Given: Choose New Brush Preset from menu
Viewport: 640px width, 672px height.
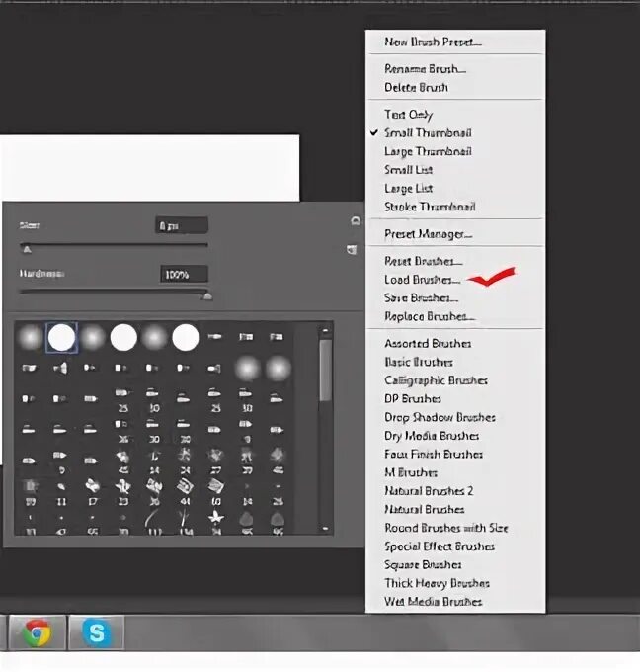Looking at the screenshot, I should [433, 42].
